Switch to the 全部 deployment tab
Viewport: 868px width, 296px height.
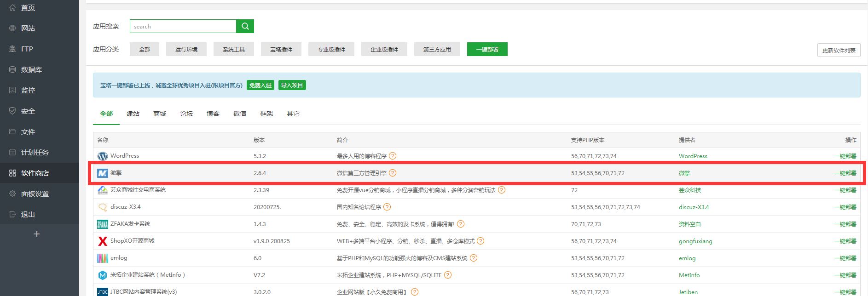pos(106,114)
